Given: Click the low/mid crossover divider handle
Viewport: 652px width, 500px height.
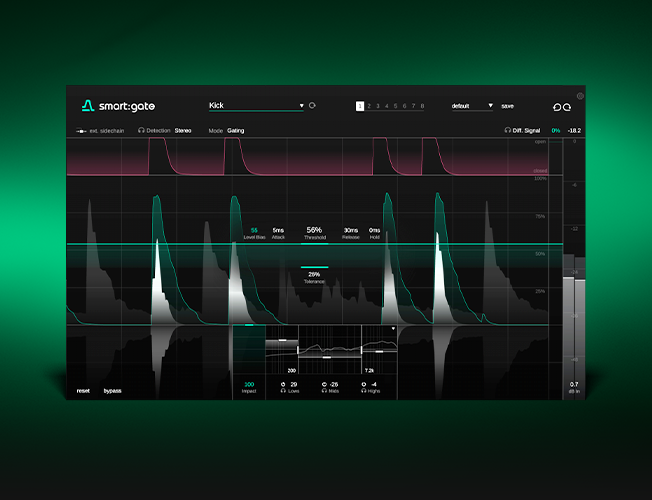Looking at the screenshot, I should point(298,350).
